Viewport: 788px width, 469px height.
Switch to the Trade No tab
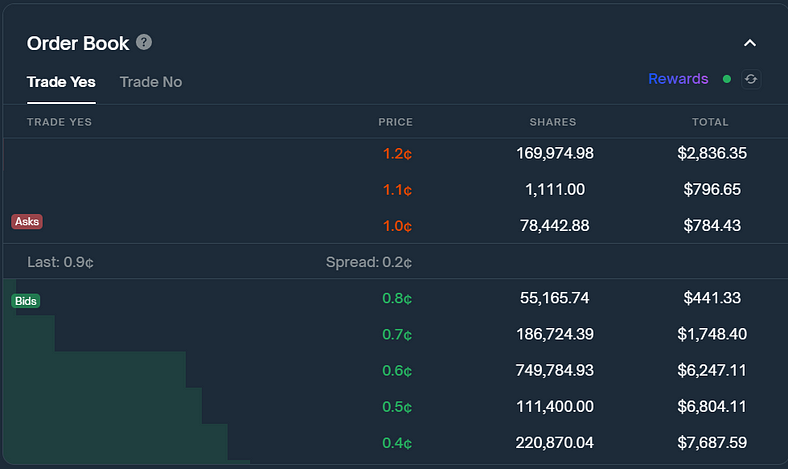[151, 82]
